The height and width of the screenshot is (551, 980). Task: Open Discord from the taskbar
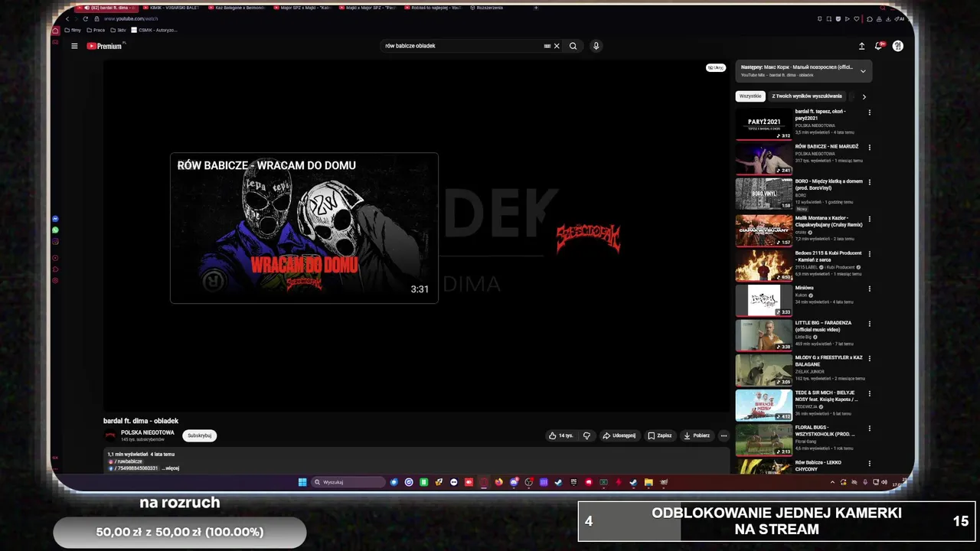click(x=514, y=482)
